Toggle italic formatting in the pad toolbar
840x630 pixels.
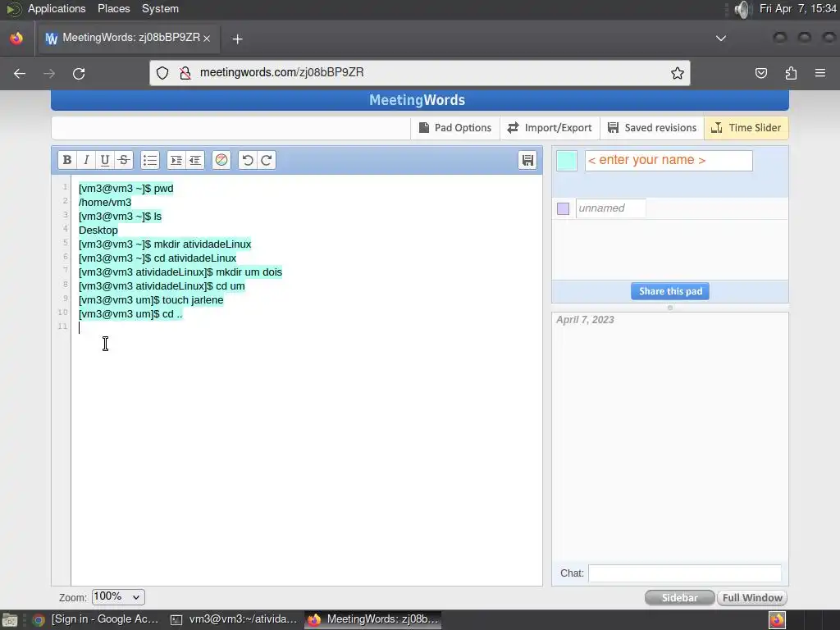(85, 160)
